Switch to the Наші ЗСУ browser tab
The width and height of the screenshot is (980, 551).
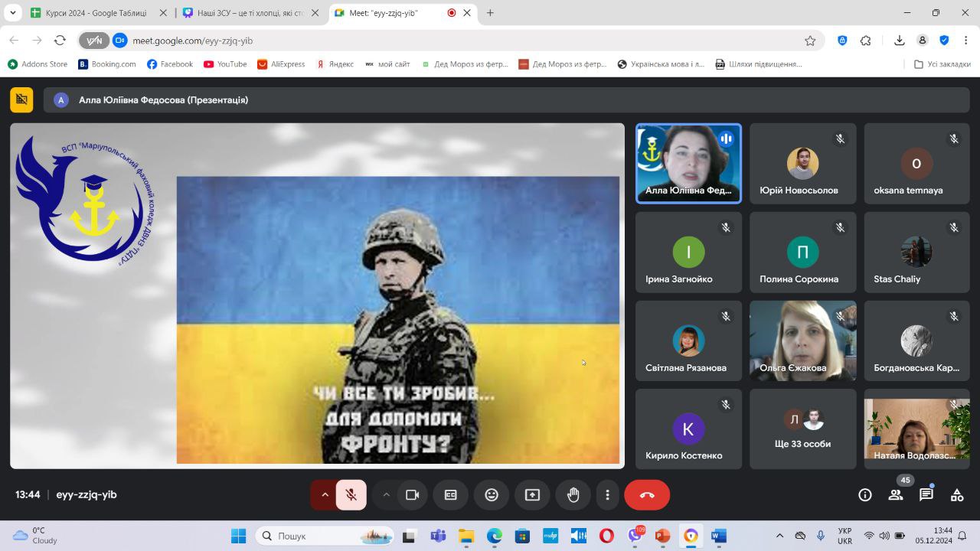point(249,13)
